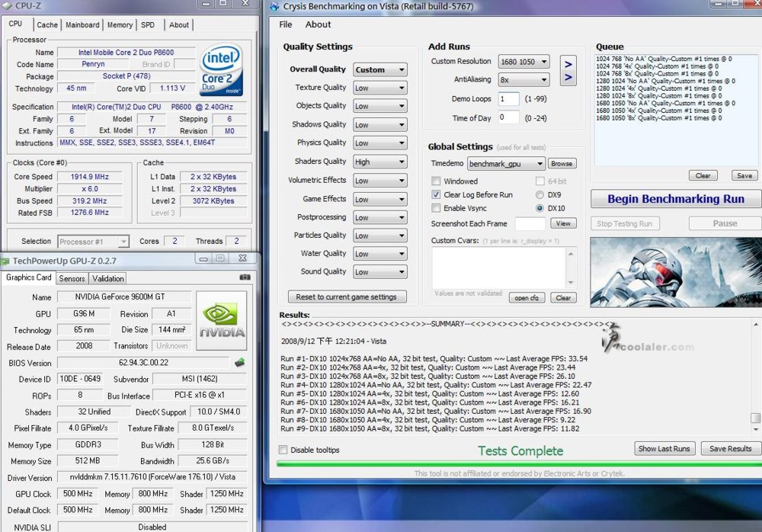Expand the Water Quality dropdown
This screenshot has height=532, width=762.
380,254
